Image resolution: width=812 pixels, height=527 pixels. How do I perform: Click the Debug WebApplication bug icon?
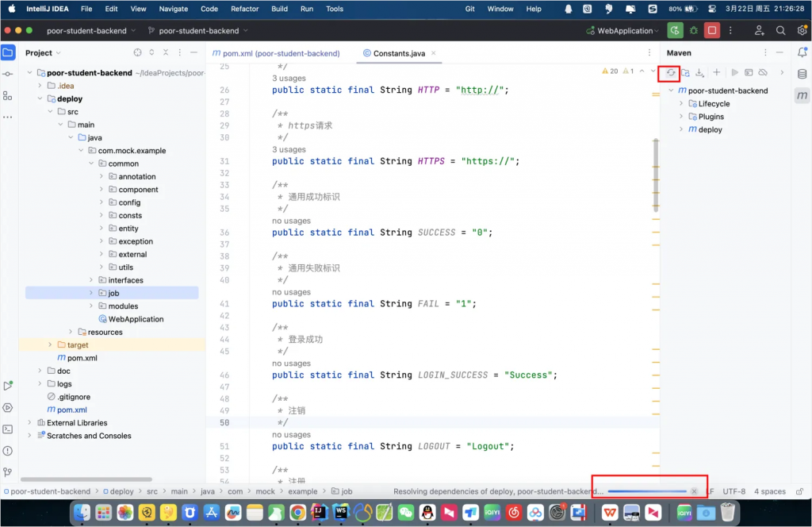pyautogui.click(x=694, y=31)
